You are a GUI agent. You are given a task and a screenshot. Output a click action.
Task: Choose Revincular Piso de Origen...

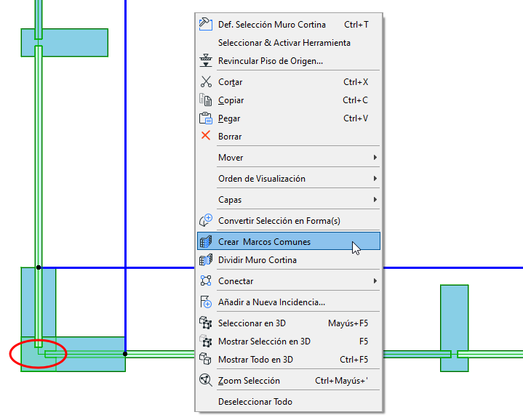tap(289, 60)
